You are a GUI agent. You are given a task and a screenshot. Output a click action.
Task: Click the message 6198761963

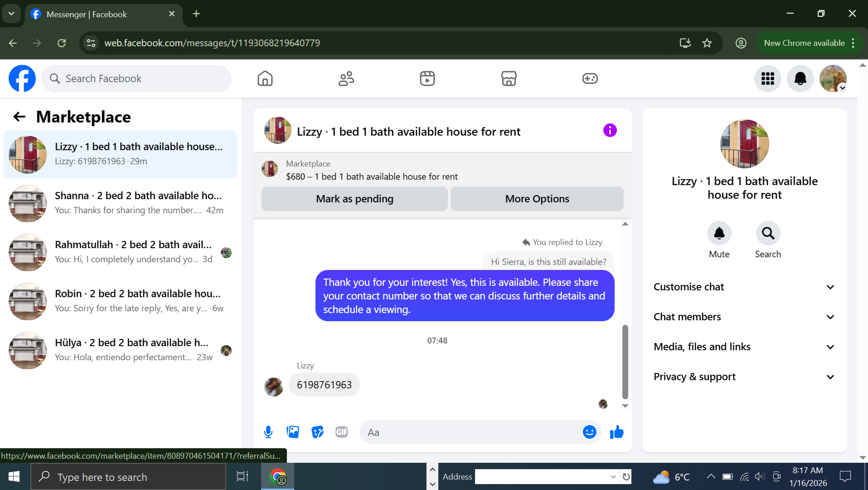tap(324, 385)
